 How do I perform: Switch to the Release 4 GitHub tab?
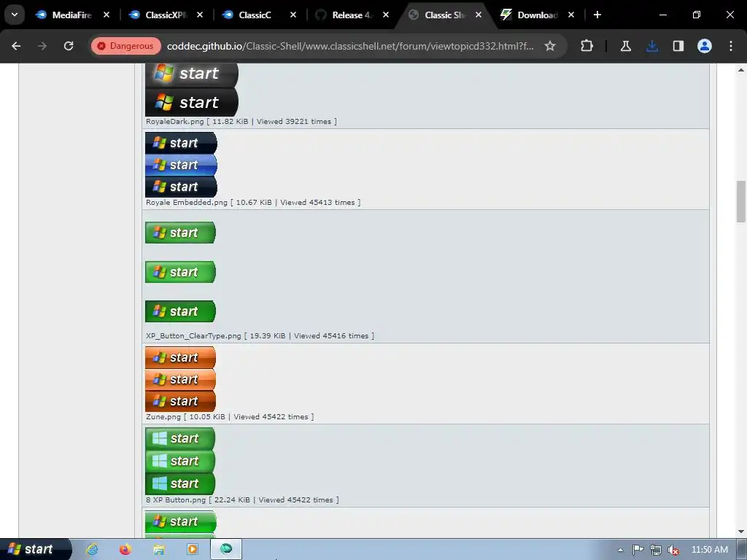[x=352, y=15]
